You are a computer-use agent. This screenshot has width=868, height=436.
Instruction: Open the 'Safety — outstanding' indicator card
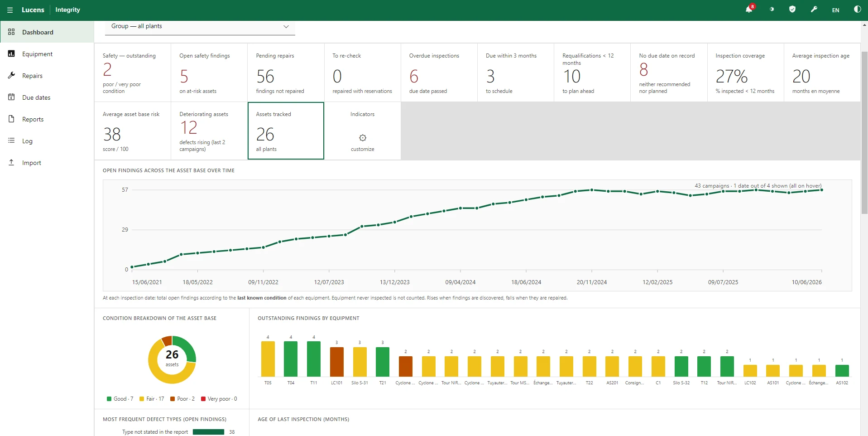[x=133, y=73]
